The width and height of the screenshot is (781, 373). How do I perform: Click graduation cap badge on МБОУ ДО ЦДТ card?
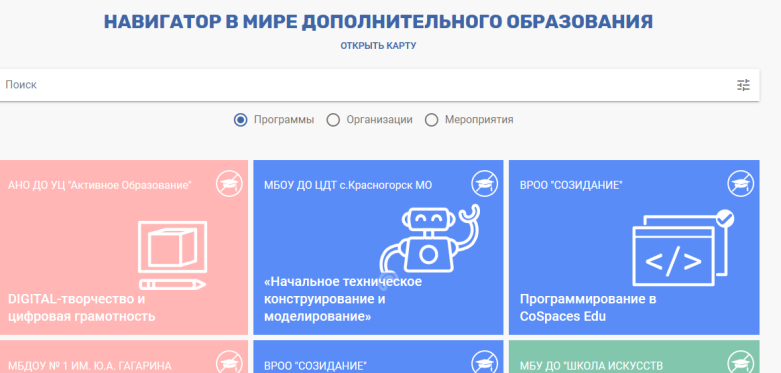[x=485, y=184]
